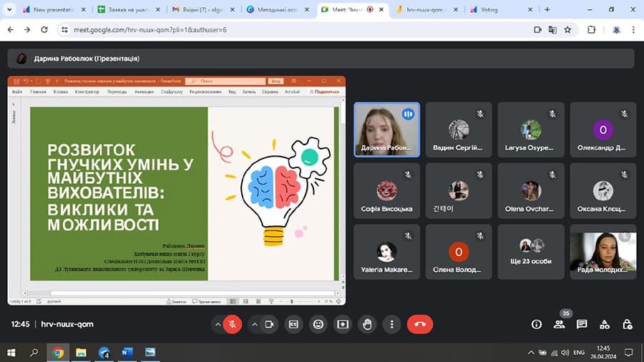Leave the call with red hang-up button
This screenshot has width=644, height=362.
(420, 324)
